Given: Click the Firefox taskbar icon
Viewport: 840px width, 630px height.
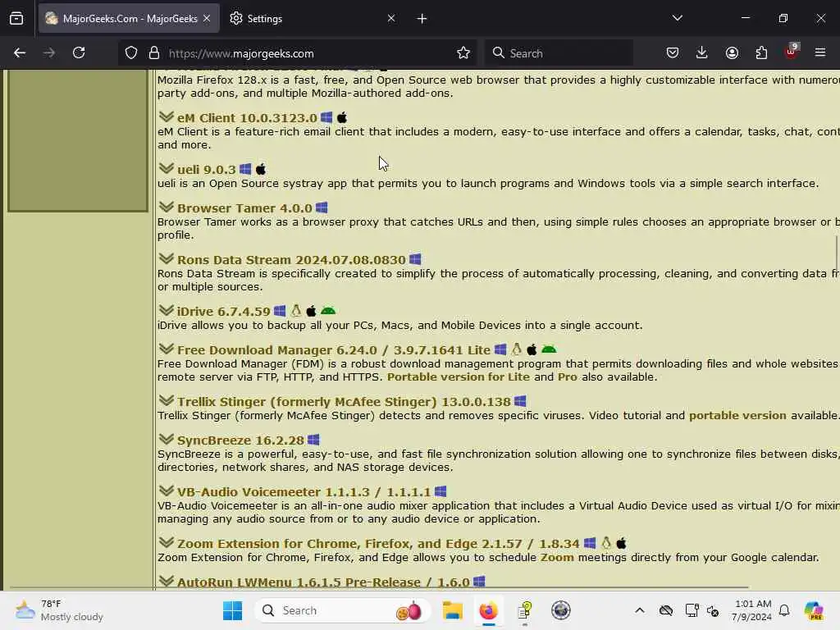Looking at the screenshot, I should pyautogui.click(x=488, y=610).
